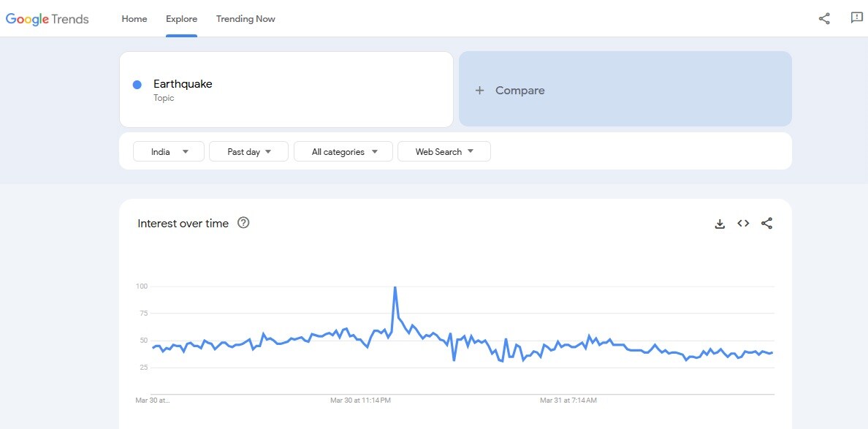Click the embed code icon on chart
This screenshot has width=868, height=429.
click(x=743, y=224)
